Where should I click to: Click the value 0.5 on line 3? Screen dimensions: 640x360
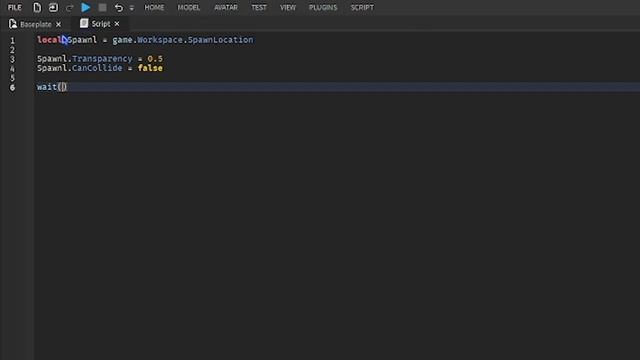[155, 59]
